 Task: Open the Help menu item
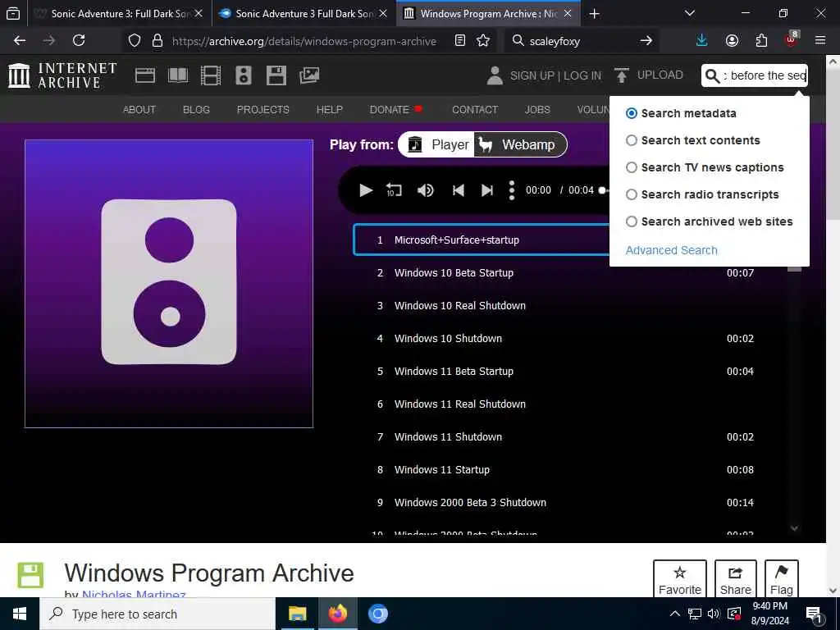(330, 110)
